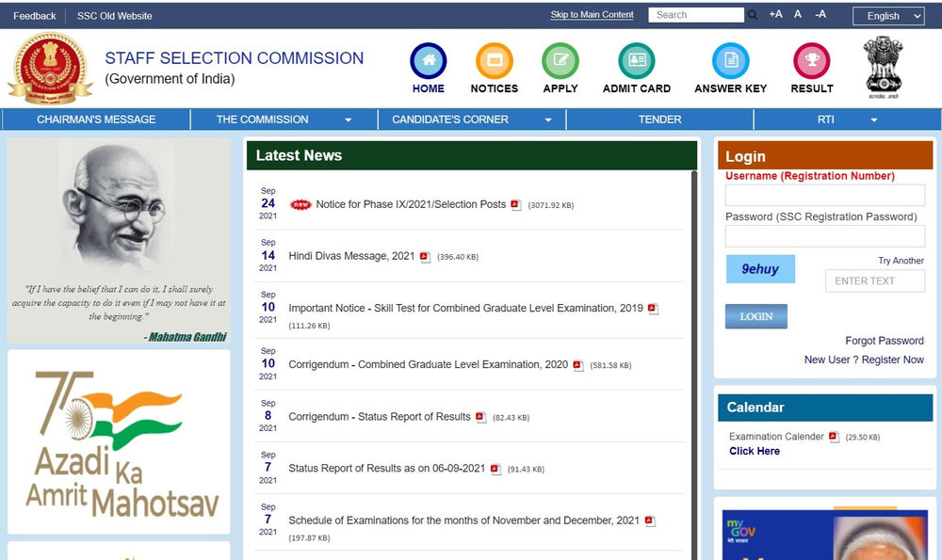Click the Result trophy icon
942x560 pixels.
click(x=812, y=60)
